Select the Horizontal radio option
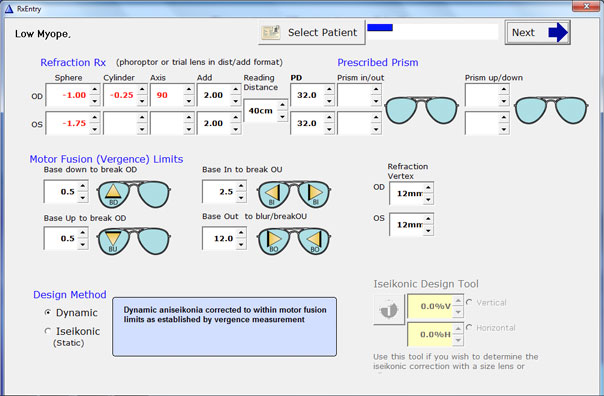Viewport: 604px width, 396px height. (x=469, y=327)
